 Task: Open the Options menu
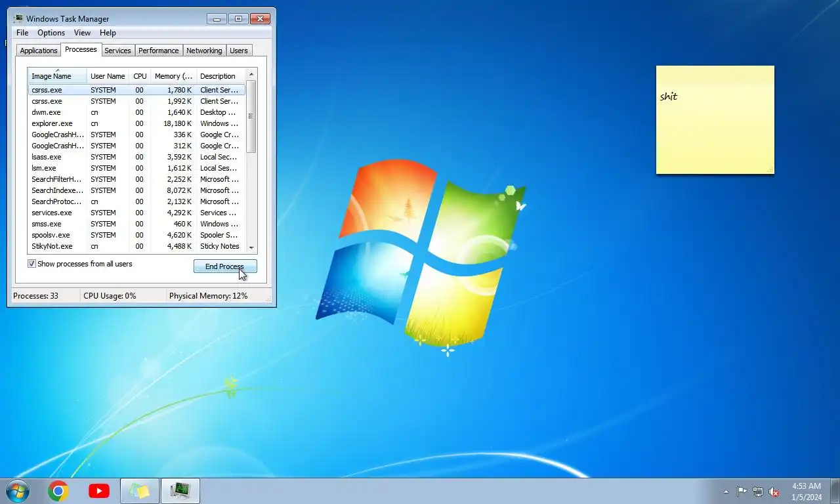[51, 33]
